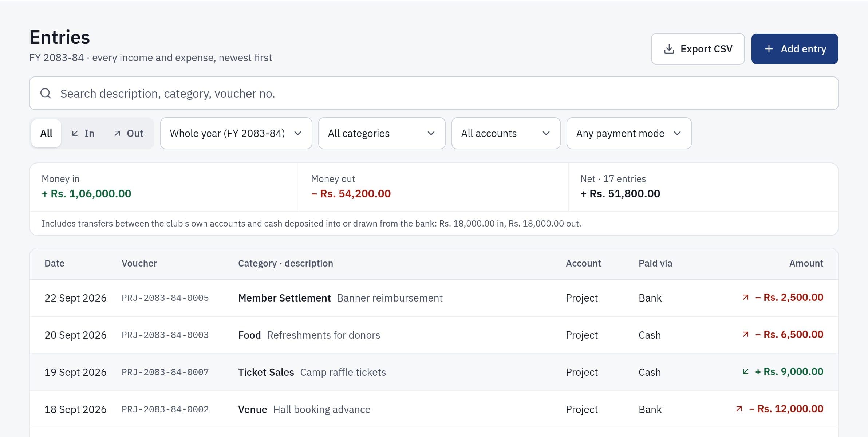
Task: Click the Category · description column header
Action: click(x=285, y=263)
